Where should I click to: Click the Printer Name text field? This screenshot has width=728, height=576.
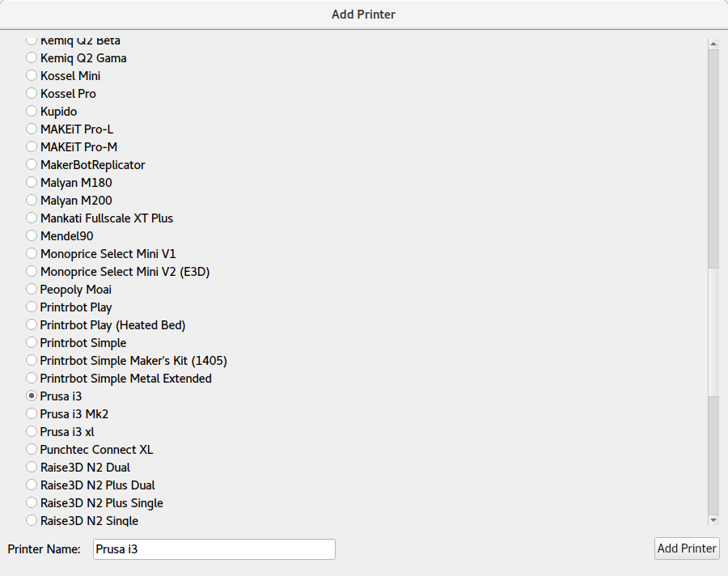coord(214,549)
